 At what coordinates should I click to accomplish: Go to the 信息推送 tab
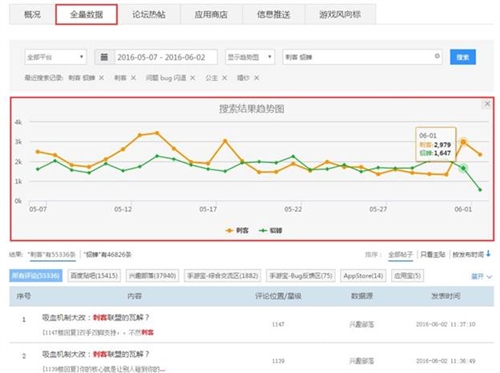(x=273, y=14)
